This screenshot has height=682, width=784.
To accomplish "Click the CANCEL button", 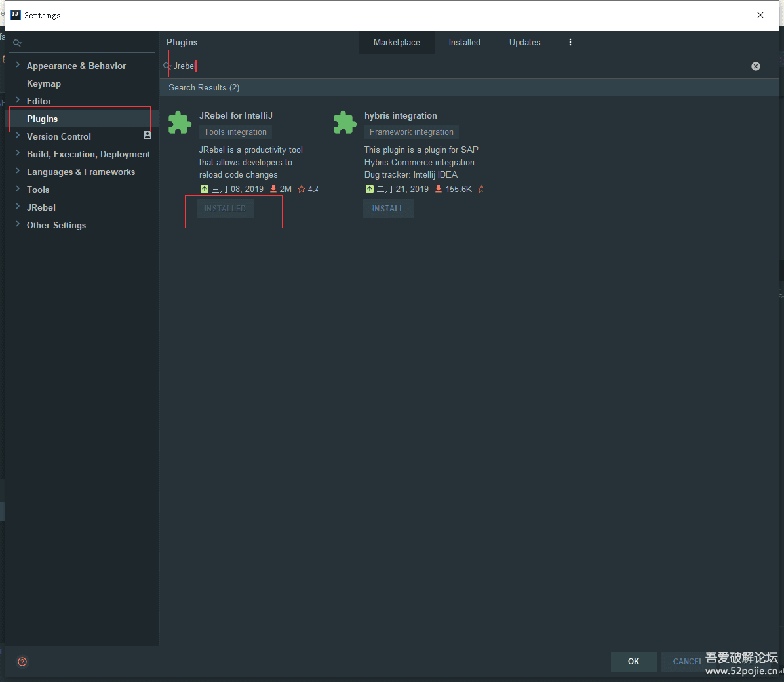I will [688, 662].
